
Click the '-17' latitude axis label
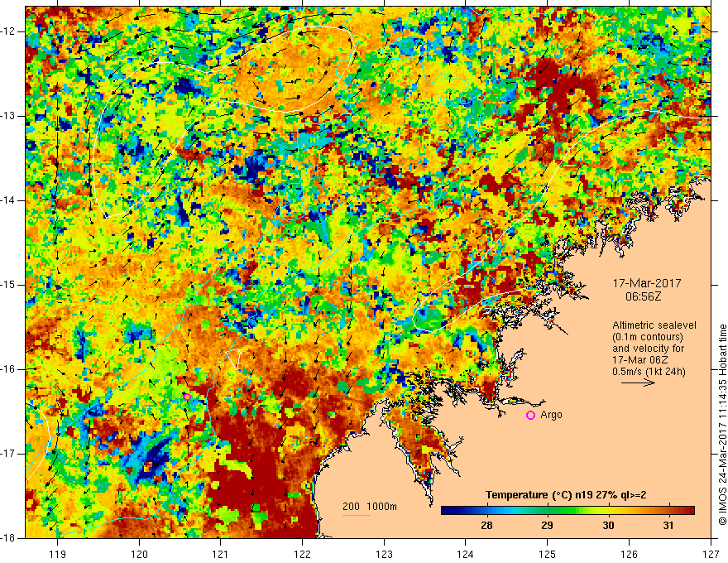[x=8, y=454]
